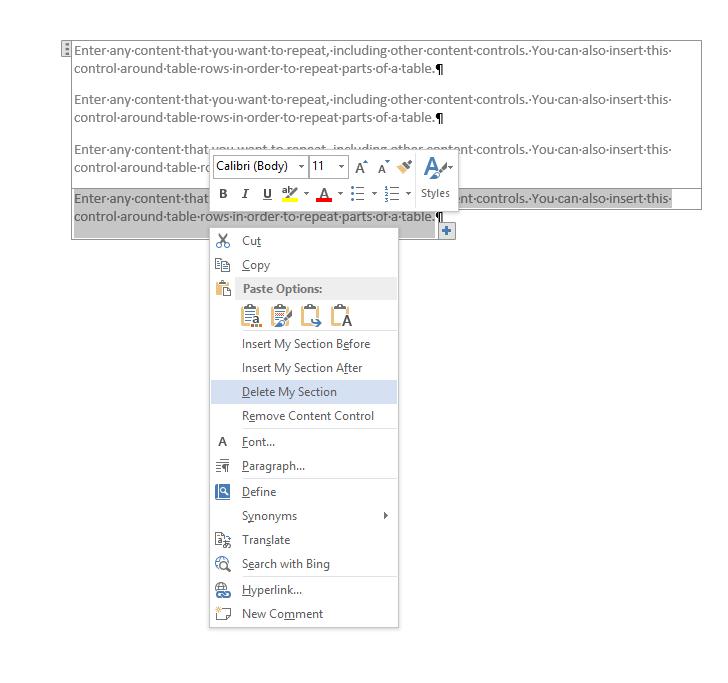Click the Grow Font icon
728x683 pixels.
(x=361, y=167)
